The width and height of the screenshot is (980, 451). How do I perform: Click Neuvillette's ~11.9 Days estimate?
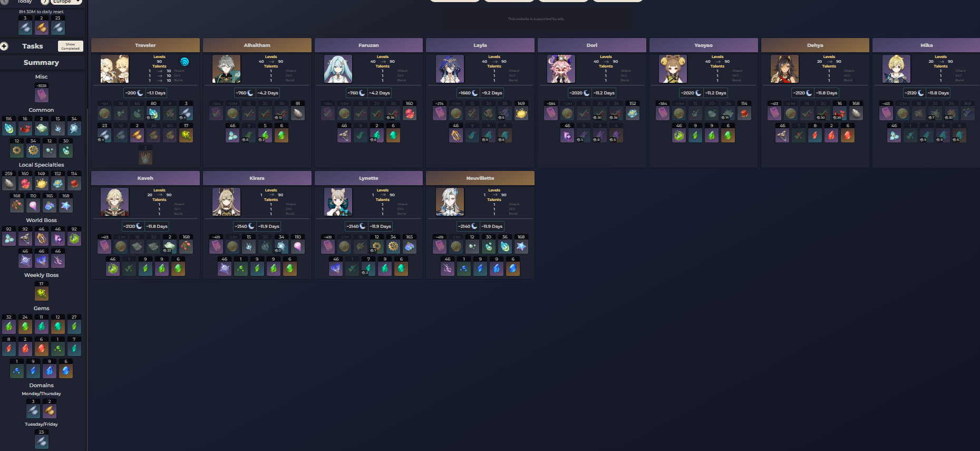click(x=491, y=226)
